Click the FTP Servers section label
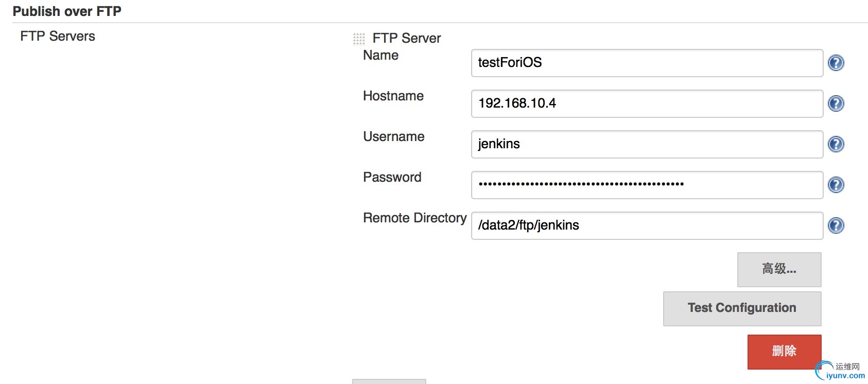Viewport: 868px width, 384px height. [58, 36]
